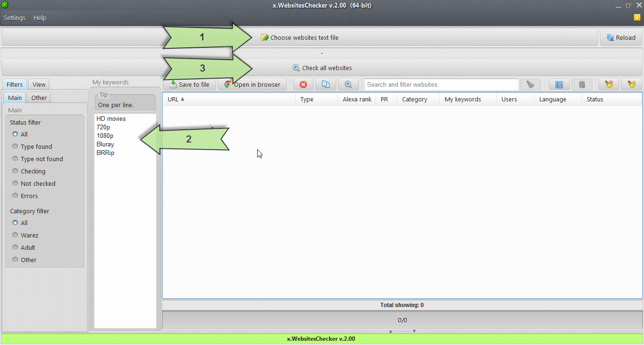The width and height of the screenshot is (644, 345).
Task: Click the yellow icon at menu bar right
Action: click(637, 18)
